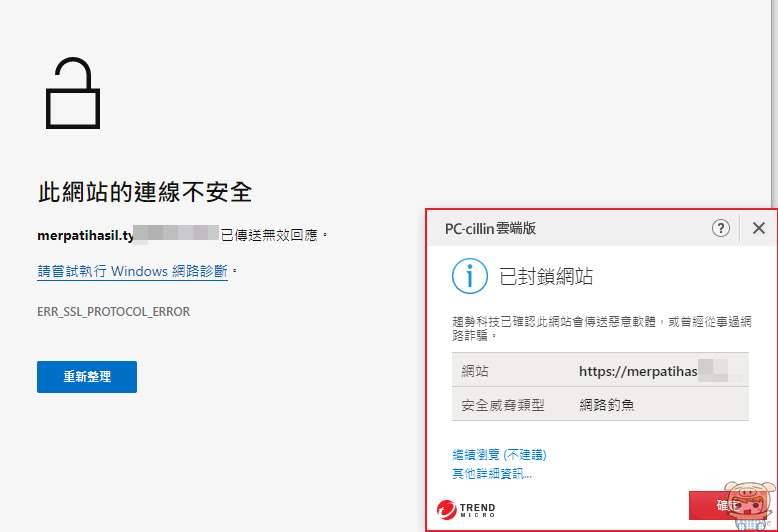778x532 pixels.
Task: Click the 已封鎖網站 title text
Action: [x=546, y=276]
